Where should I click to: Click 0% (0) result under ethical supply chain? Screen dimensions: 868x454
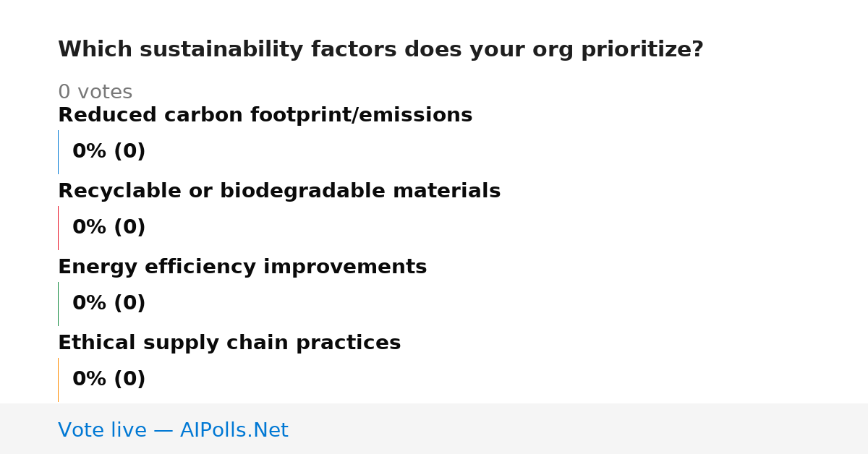tap(109, 380)
